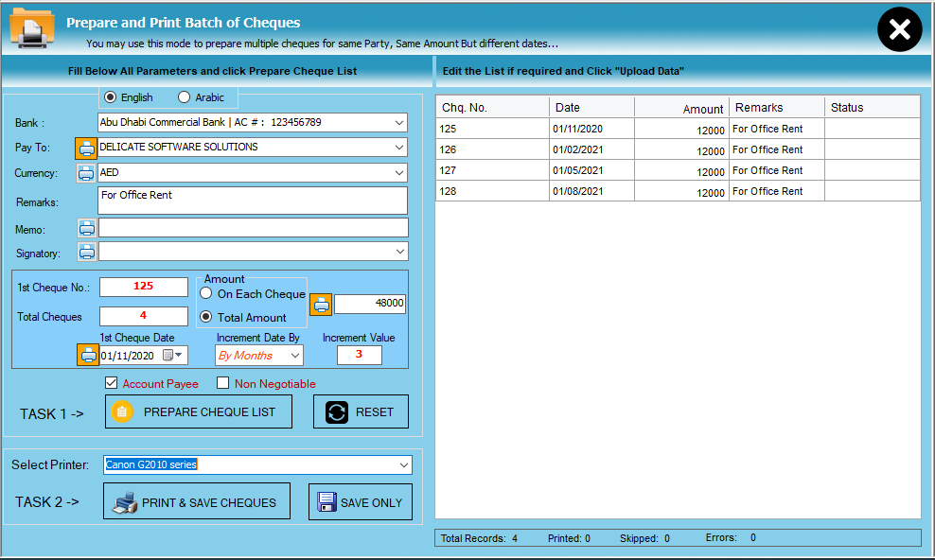Viewport: 935px width, 560px height.
Task: Click the clipboard icon on Prepare Cheque List
Action: coord(123,411)
